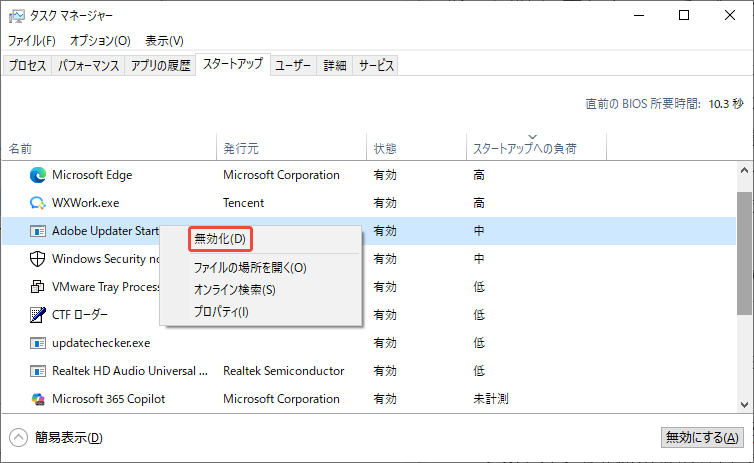Collapse to simple view with the arrow icon
Viewport: 754px width, 463px height.
coord(18,438)
